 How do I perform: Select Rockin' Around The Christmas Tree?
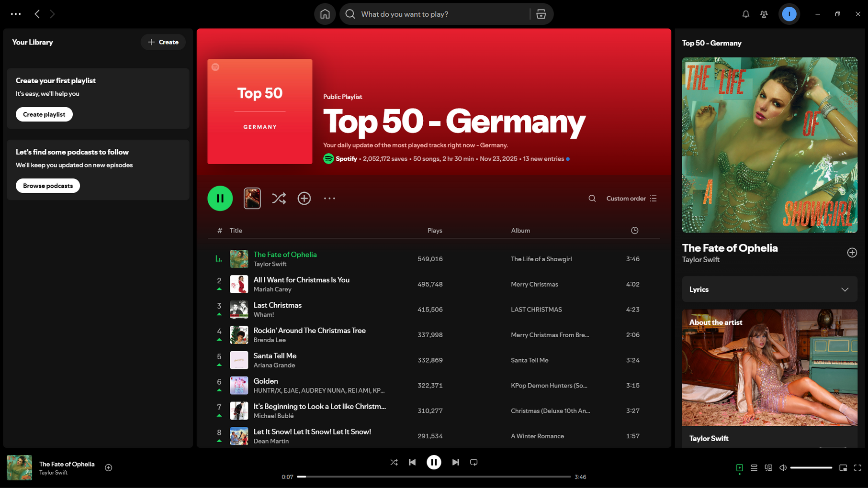(310, 331)
